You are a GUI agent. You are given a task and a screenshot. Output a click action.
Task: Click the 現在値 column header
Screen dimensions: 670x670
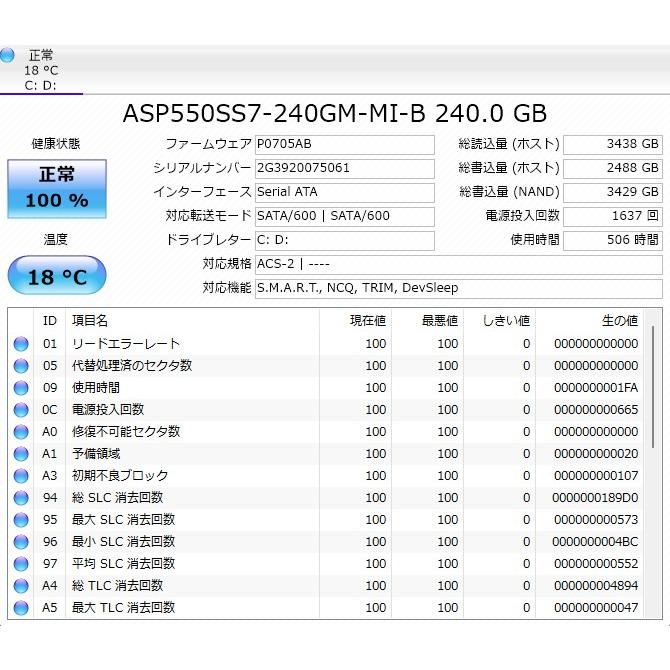355,320
